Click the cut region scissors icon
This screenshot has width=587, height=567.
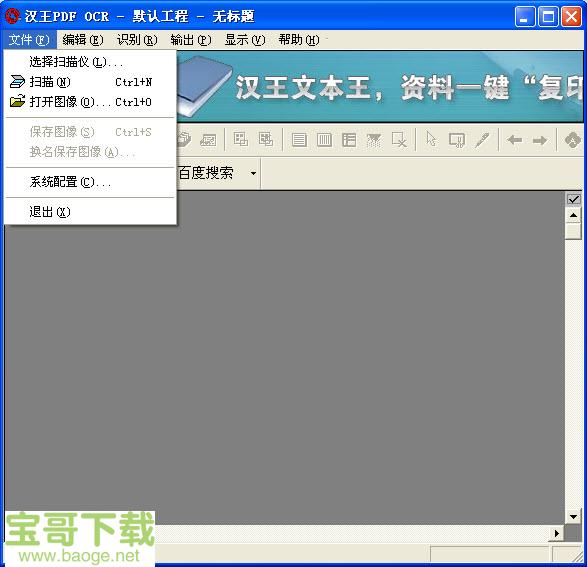[457, 140]
